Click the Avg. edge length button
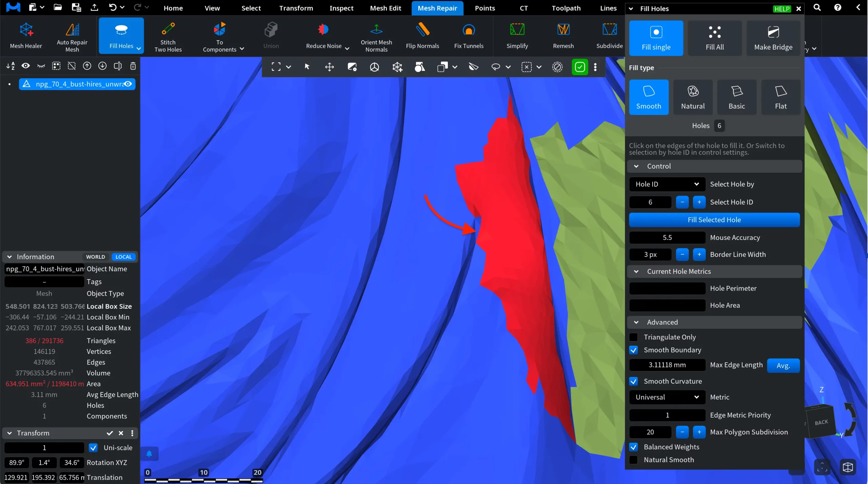 [783, 365]
